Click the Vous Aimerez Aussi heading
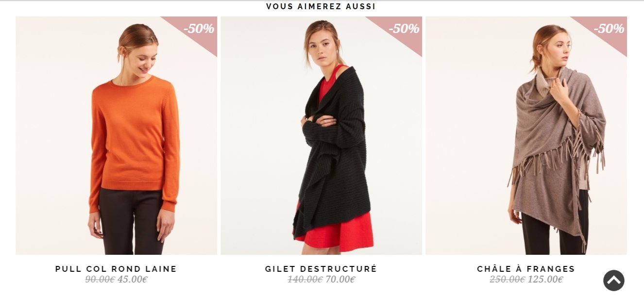Viewport: 644px width, 297px height. (321, 7)
